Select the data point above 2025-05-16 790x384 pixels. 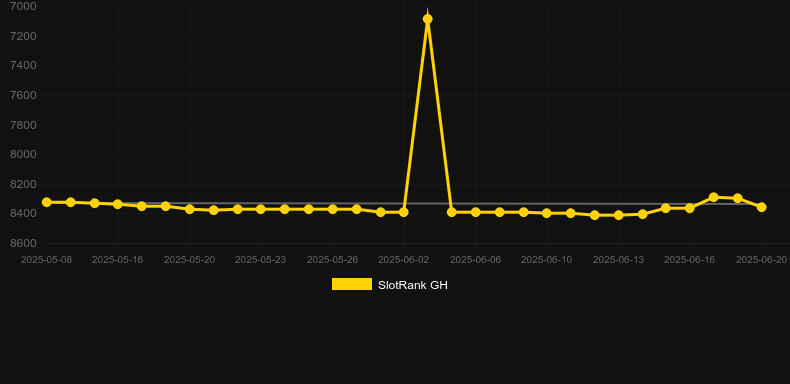(x=118, y=204)
